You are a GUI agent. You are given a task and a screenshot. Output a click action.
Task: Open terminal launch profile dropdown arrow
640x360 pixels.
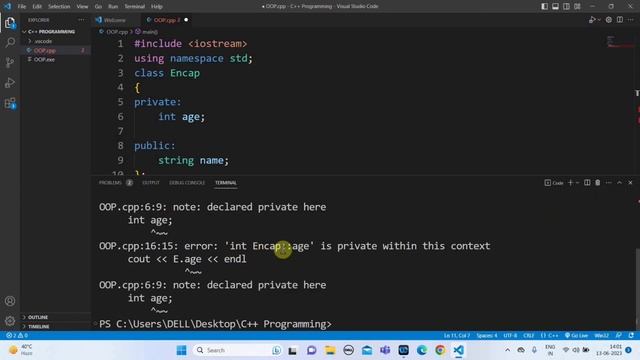[x=578, y=182]
